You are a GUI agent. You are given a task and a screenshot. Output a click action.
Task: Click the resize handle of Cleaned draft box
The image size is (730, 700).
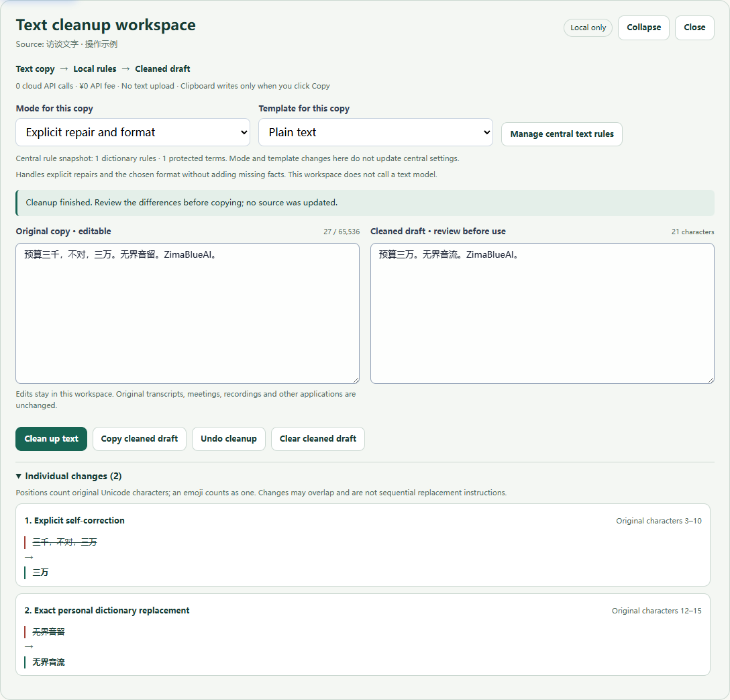click(711, 381)
